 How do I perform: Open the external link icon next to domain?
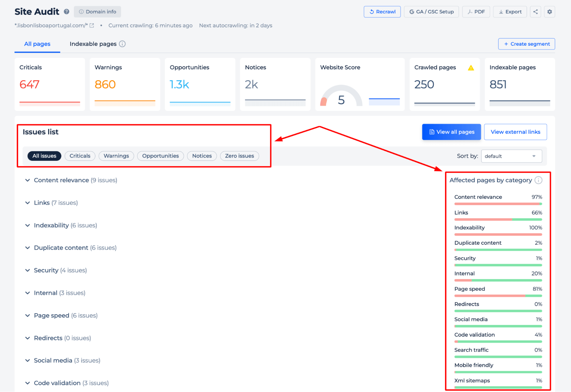coord(92,25)
